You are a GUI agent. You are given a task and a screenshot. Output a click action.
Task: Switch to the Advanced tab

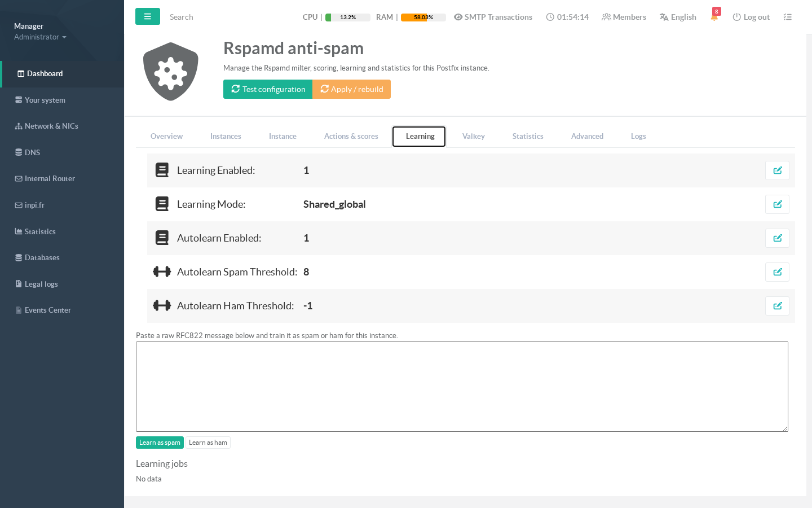click(x=587, y=136)
